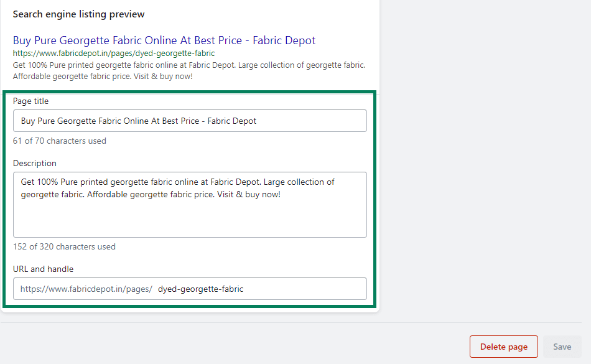Click the Page title input field

pos(190,121)
